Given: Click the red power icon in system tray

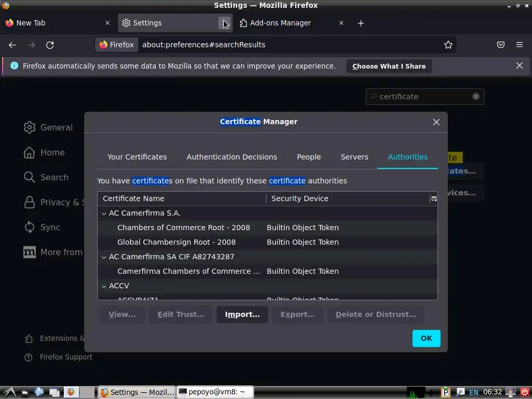Looking at the screenshot, I should 524,393.
